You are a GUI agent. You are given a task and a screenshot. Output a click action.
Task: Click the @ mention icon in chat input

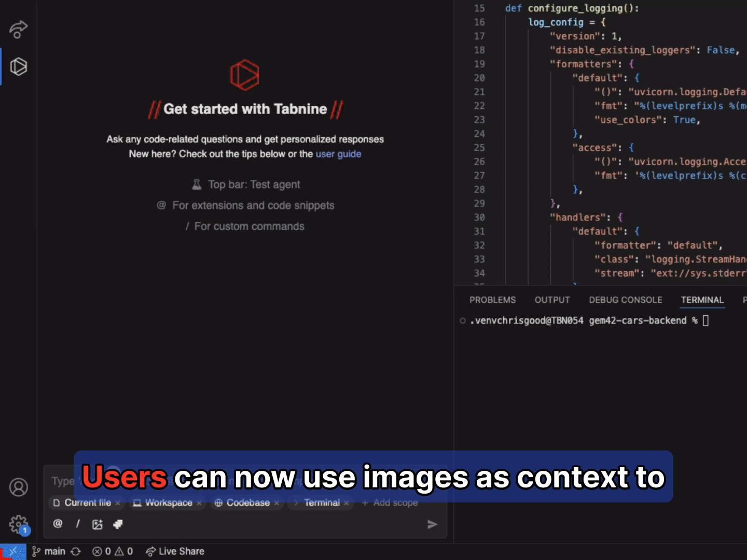pos(58,524)
